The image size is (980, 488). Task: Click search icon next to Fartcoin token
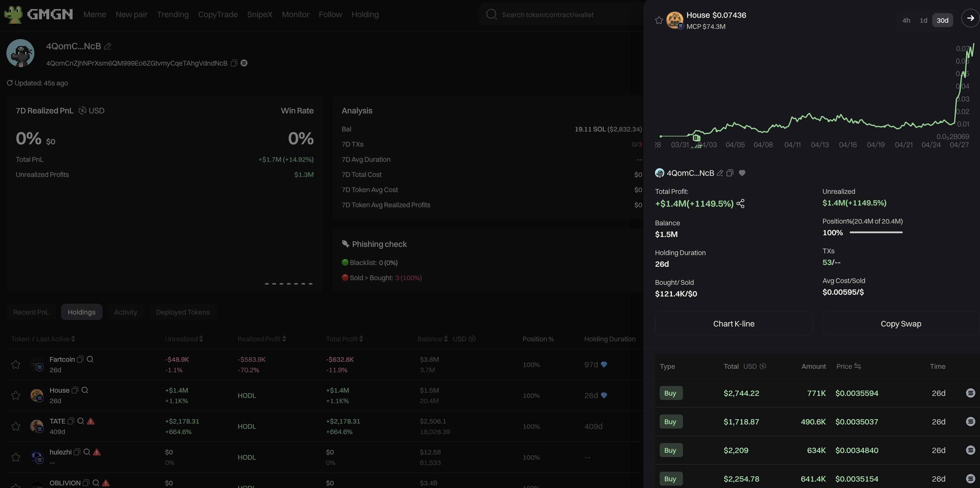(x=90, y=359)
